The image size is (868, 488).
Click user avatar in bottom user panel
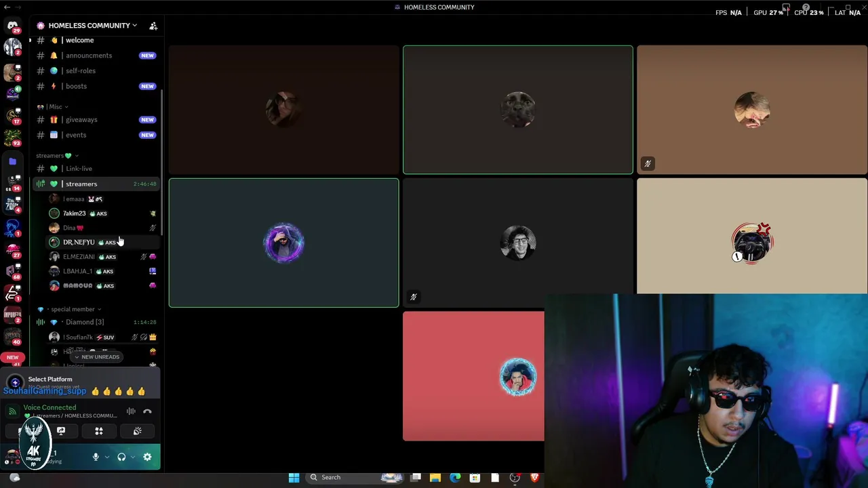12,457
